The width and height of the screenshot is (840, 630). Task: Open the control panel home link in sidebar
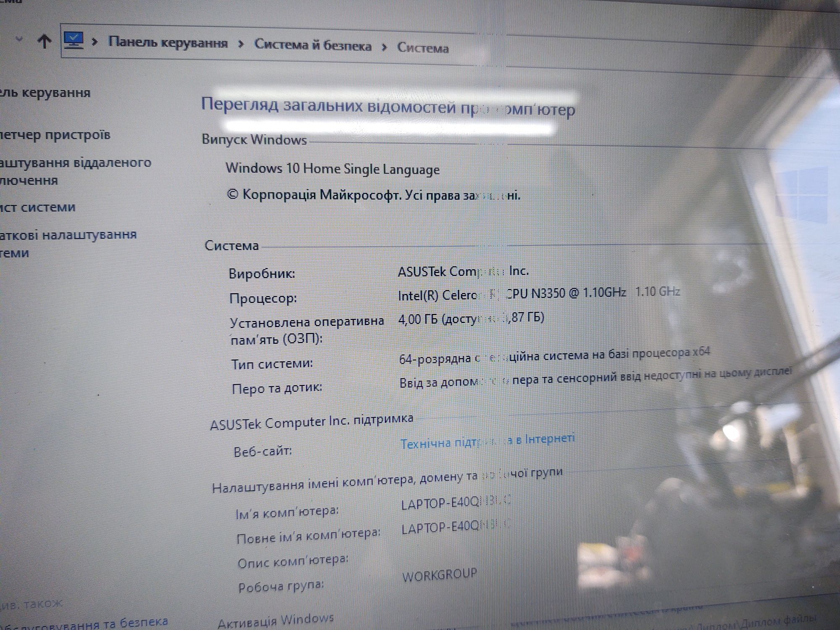[45, 92]
